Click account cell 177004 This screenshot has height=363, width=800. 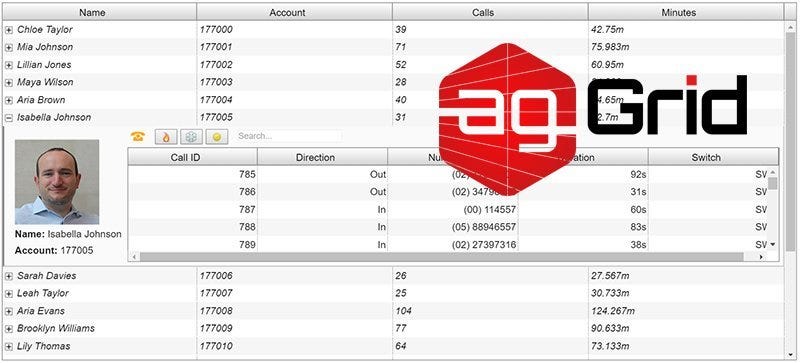[294, 100]
